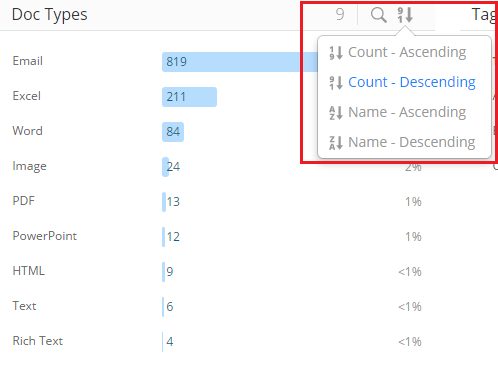The image size is (498, 371).
Task: Select the PDF doc type label
Action: 23,201
